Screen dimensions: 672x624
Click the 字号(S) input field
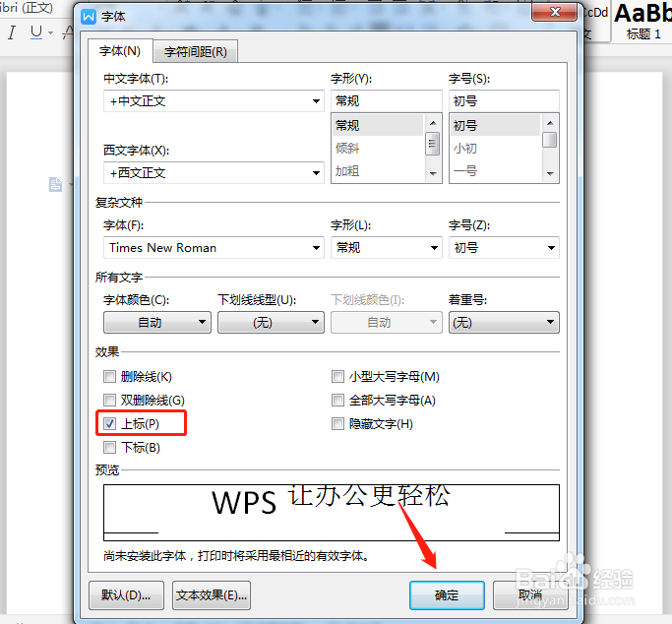pos(504,101)
